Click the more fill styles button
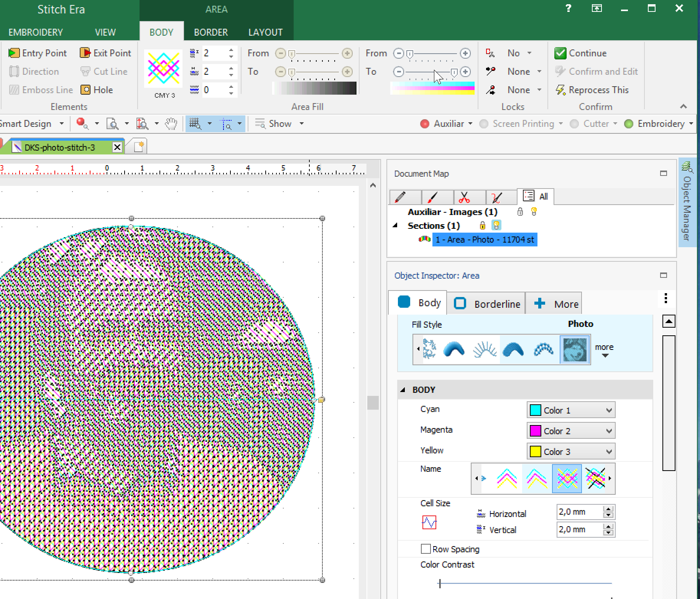 (x=604, y=350)
